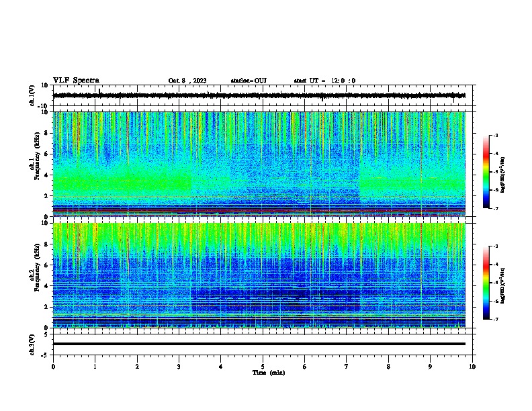
Task: Click the ch.2 spectrogram color scale bar
Action: click(486, 283)
